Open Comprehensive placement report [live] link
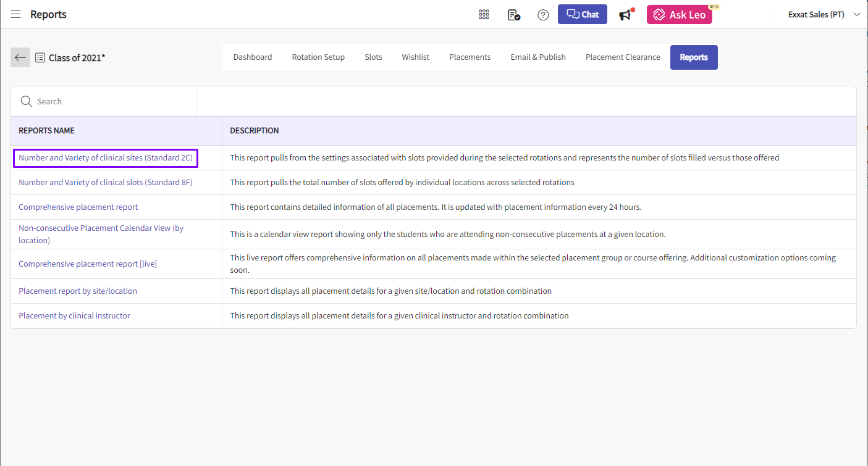The height and width of the screenshot is (466, 868). click(x=88, y=264)
